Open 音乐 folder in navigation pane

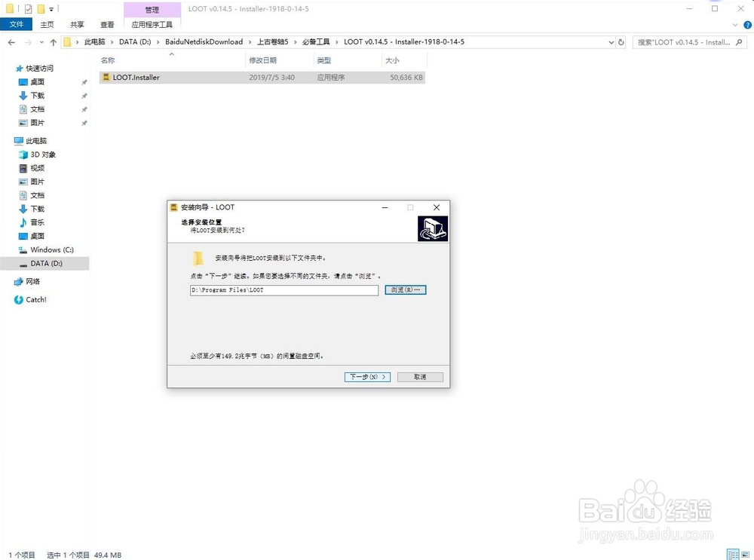37,222
